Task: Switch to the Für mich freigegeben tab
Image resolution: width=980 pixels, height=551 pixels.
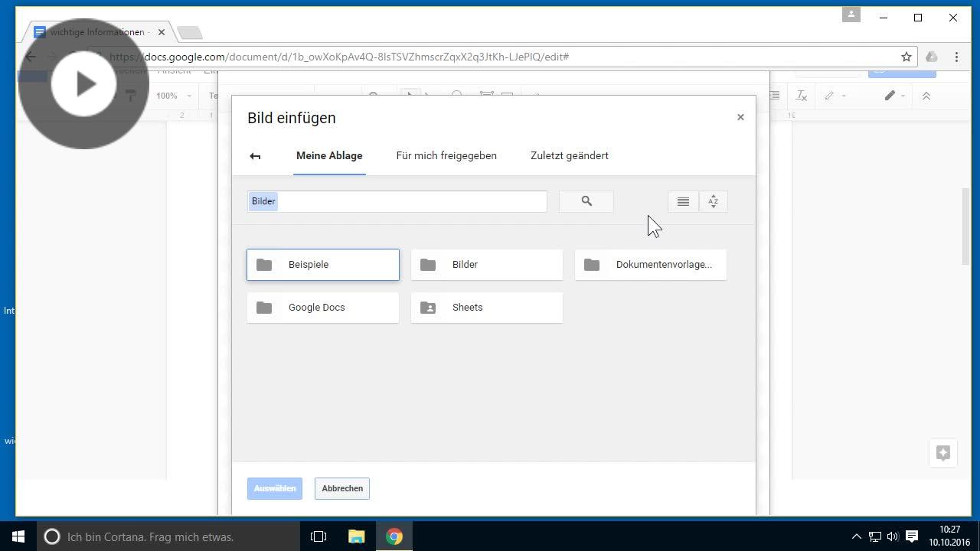Action: [446, 155]
